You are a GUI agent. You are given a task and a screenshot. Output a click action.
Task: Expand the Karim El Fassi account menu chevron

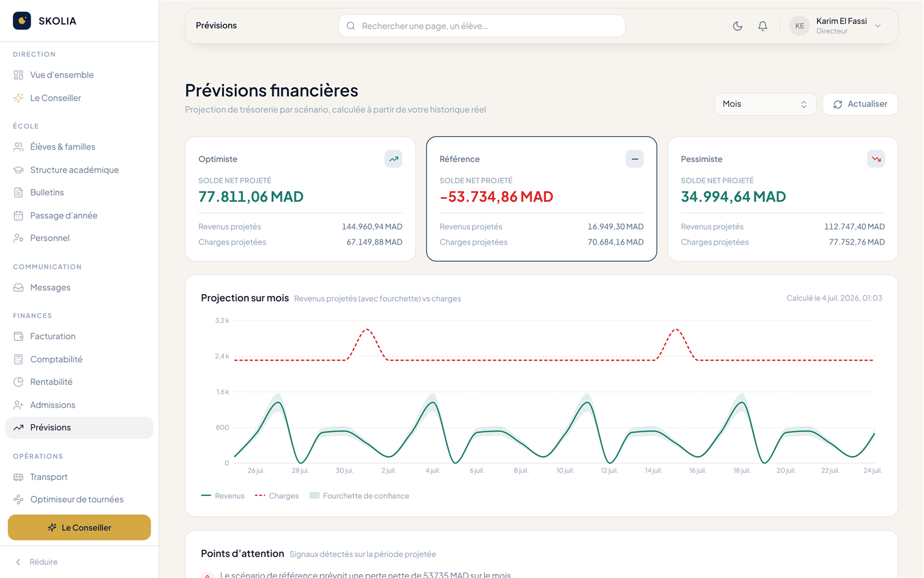[x=878, y=26]
